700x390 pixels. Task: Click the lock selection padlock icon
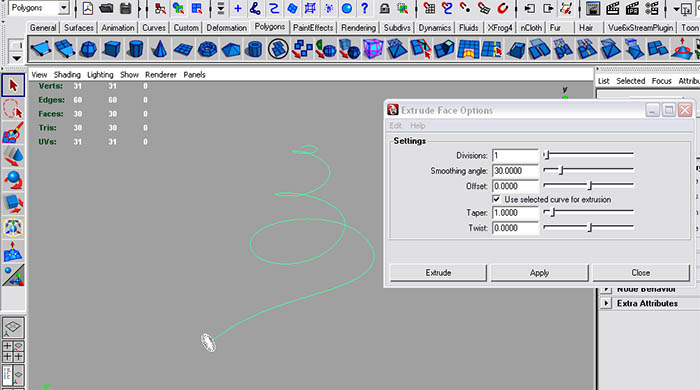(384, 8)
